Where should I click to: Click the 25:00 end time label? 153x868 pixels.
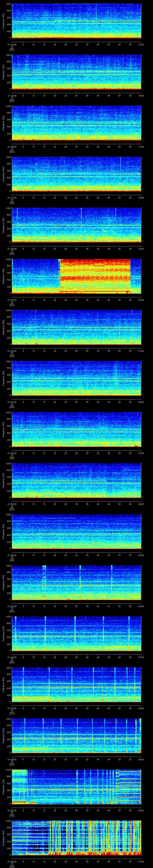click(x=141, y=555)
